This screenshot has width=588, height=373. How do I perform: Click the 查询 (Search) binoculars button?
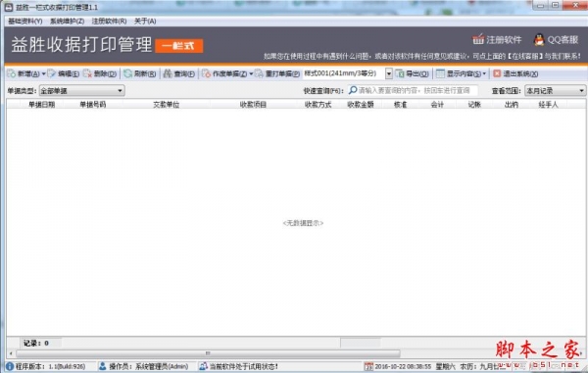tap(179, 73)
